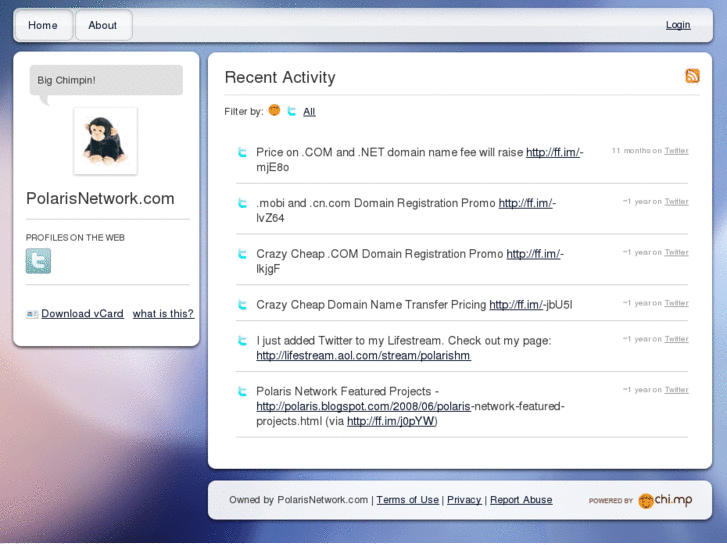
Task: Click Twitter source link on Transfer Pricing post
Action: coord(676,303)
